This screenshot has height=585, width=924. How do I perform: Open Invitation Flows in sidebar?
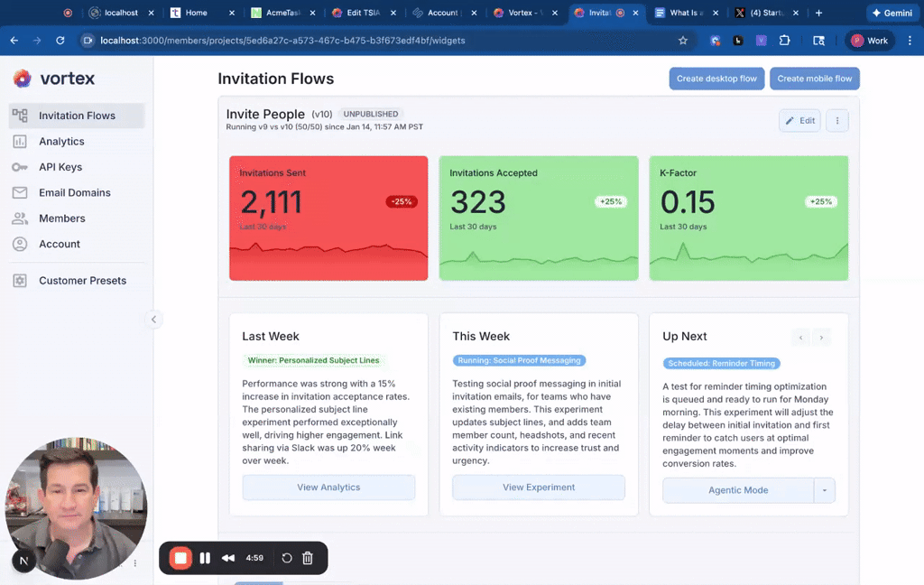pyautogui.click(x=77, y=116)
